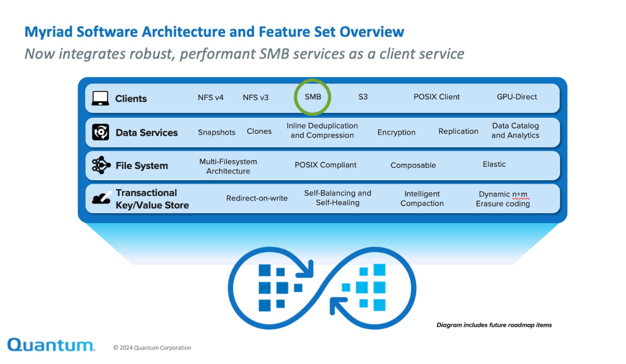Click Inline Deduplication and Compression text
This screenshot has height=364, width=626.
322,131
